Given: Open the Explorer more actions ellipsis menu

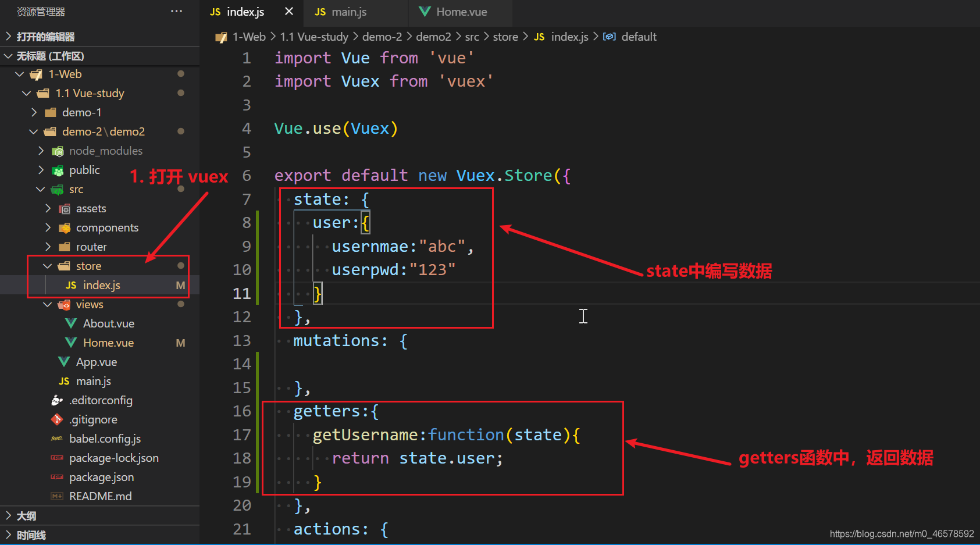Looking at the screenshot, I should tap(176, 11).
